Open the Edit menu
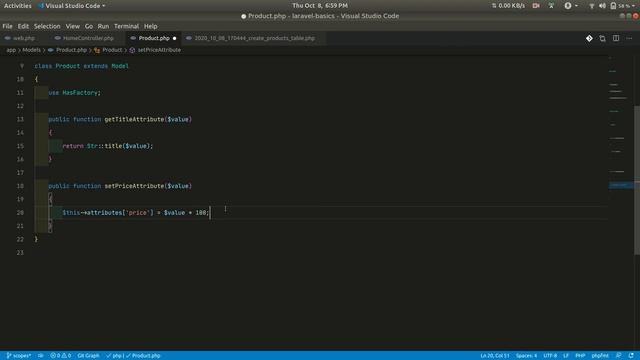Viewport: 640px width, 360px height. (23, 26)
